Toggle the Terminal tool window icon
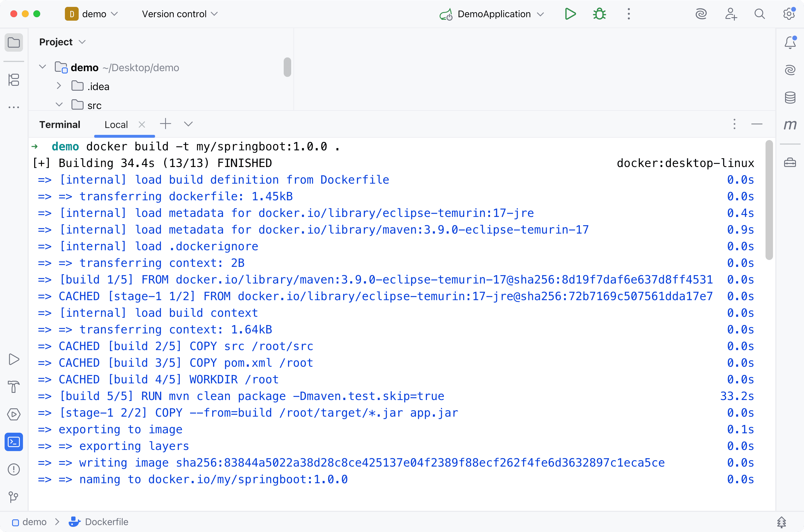Screen dimensions: 804x532 click(x=13, y=442)
